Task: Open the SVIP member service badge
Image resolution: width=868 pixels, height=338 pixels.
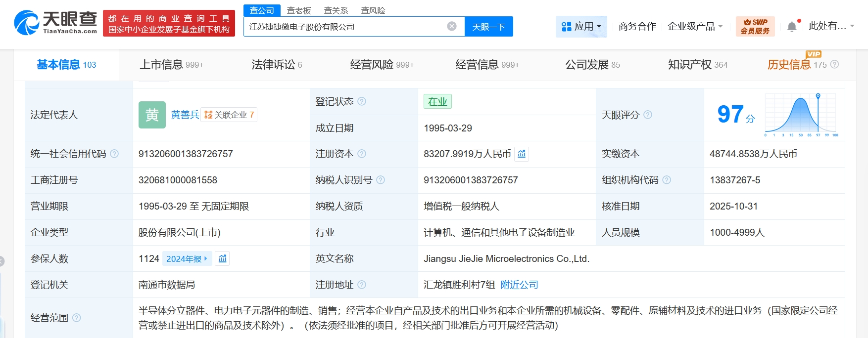Action: (755, 26)
